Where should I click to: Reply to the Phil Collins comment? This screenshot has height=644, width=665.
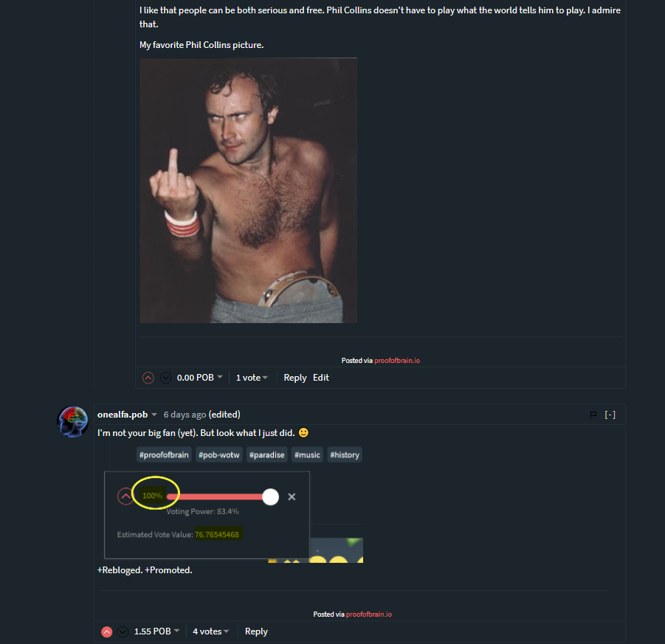coord(294,378)
